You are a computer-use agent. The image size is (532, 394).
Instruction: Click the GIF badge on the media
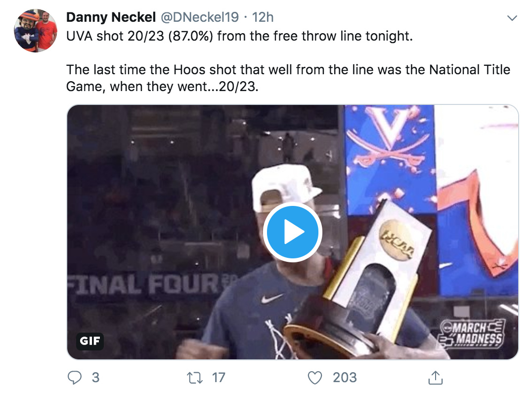[90, 341]
